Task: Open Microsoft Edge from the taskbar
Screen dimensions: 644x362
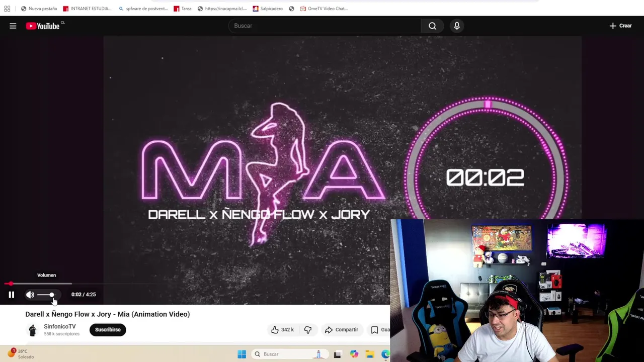Action: point(385,354)
